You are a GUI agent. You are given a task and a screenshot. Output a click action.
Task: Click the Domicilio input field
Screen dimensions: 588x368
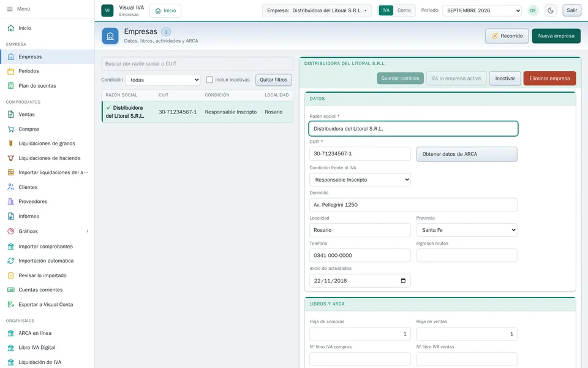click(413, 205)
